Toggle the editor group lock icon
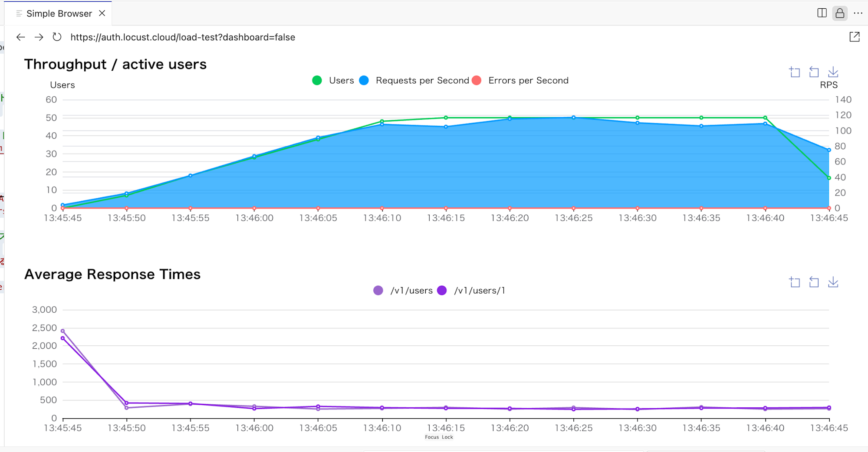 (x=840, y=13)
